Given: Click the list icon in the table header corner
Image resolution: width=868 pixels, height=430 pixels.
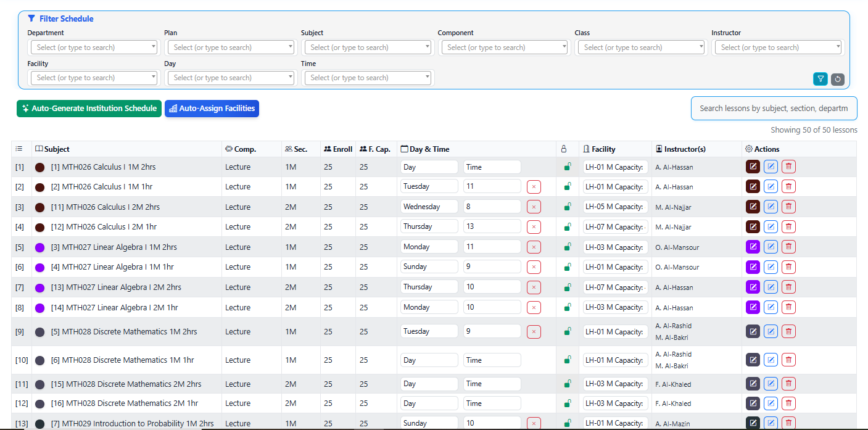Looking at the screenshot, I should [19, 149].
